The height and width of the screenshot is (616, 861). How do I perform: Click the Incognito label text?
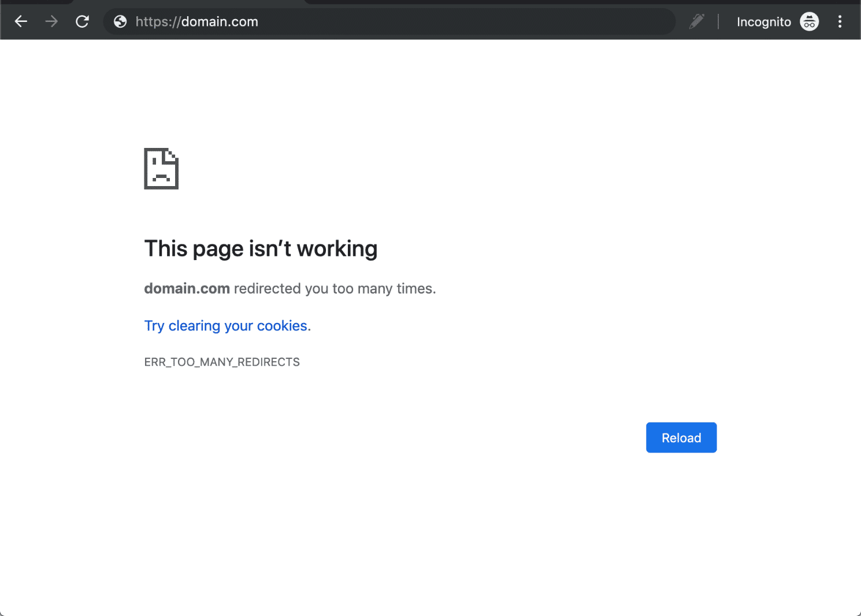coord(764,22)
